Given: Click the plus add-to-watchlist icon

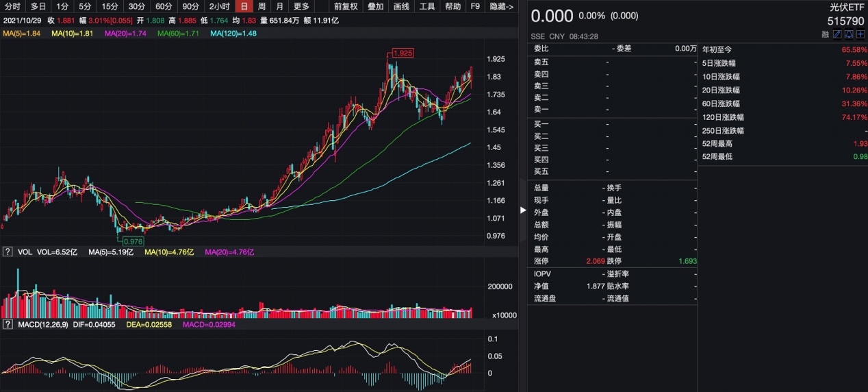Looking at the screenshot, I should click(860, 34).
